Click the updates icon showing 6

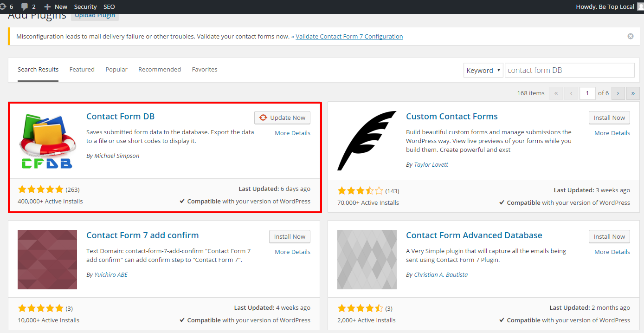[x=6, y=7]
